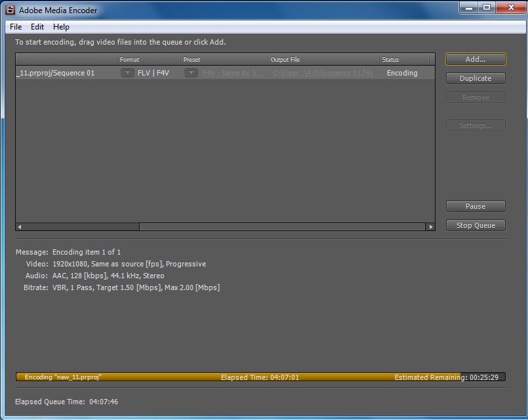Click the output file path C:\User...Sequence 01.f4v
The image size is (528, 420).
click(323, 73)
